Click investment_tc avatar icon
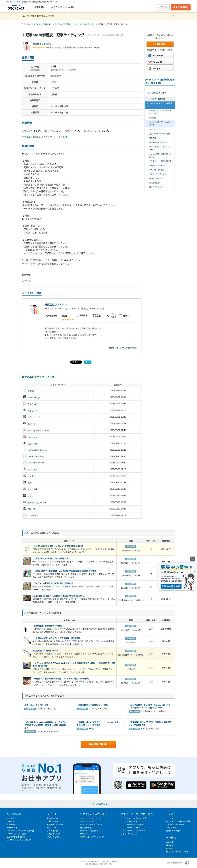 25,397
